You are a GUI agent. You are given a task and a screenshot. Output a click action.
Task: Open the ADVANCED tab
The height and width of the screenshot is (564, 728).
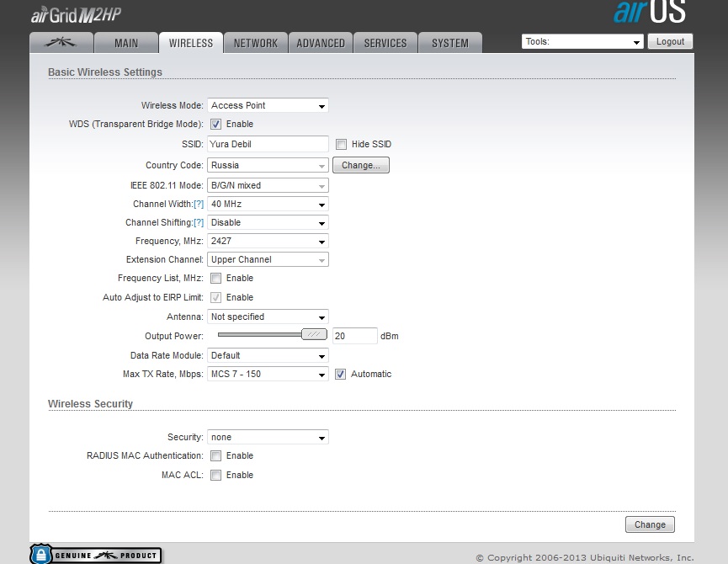coord(321,43)
